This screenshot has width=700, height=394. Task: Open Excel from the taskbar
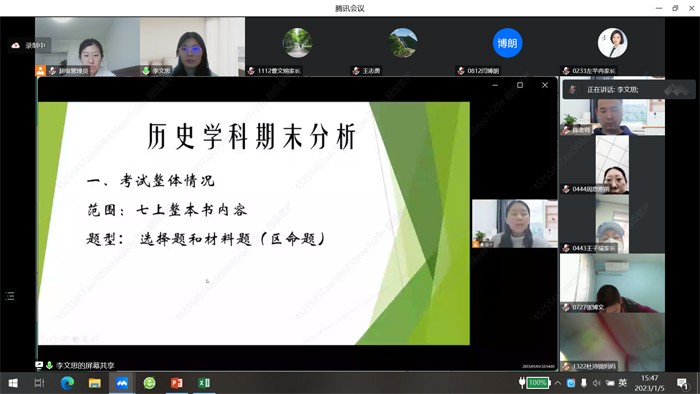click(204, 383)
